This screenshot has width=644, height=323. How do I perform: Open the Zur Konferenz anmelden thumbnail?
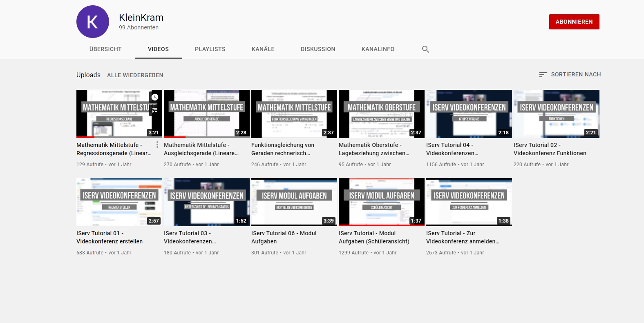(469, 202)
